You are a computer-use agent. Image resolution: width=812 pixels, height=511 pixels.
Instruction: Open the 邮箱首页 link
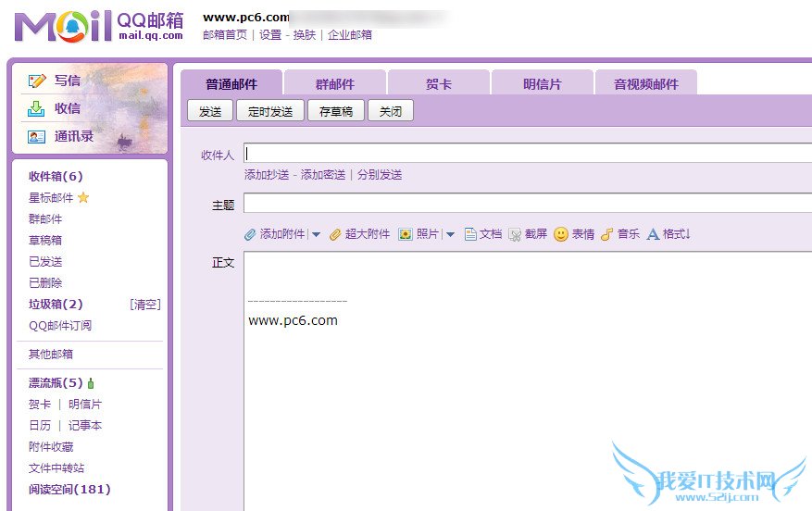pyautogui.click(x=225, y=34)
